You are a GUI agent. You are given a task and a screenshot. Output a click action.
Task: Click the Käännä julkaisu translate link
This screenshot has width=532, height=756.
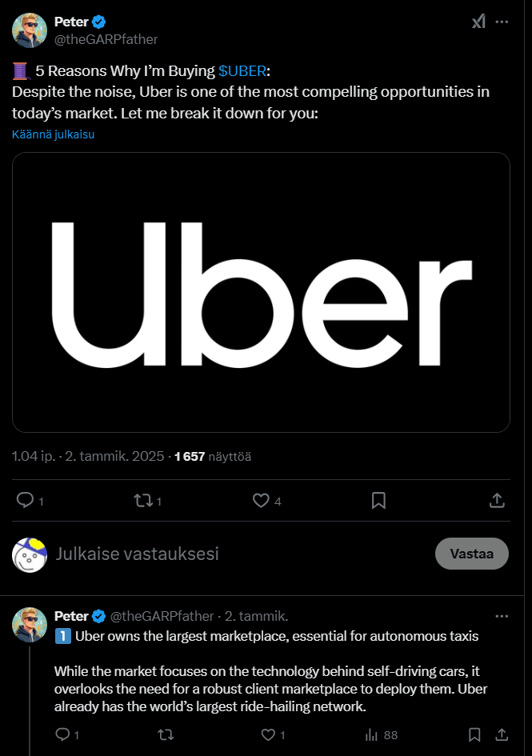click(54, 134)
